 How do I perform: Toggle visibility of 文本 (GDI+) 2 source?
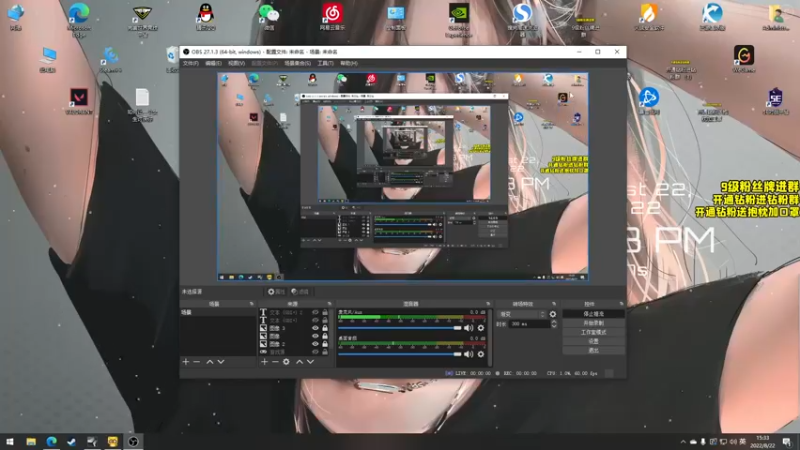315,312
